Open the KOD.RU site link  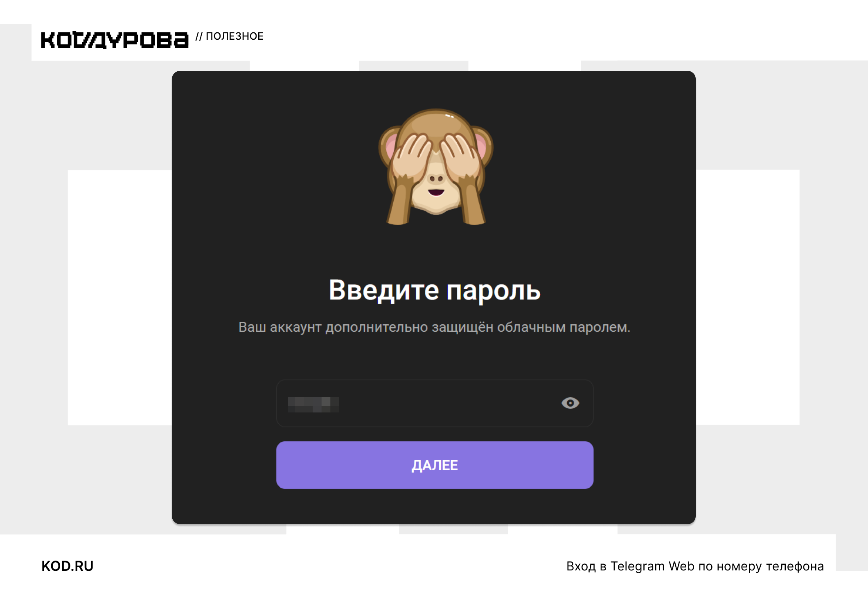pos(68,566)
